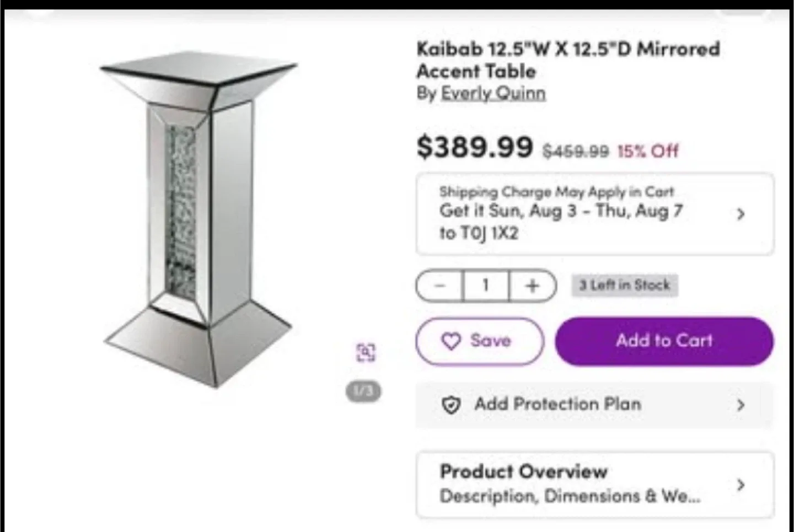The width and height of the screenshot is (794, 532).
Task: Open the Everly Quinn brand page
Action: (493, 93)
